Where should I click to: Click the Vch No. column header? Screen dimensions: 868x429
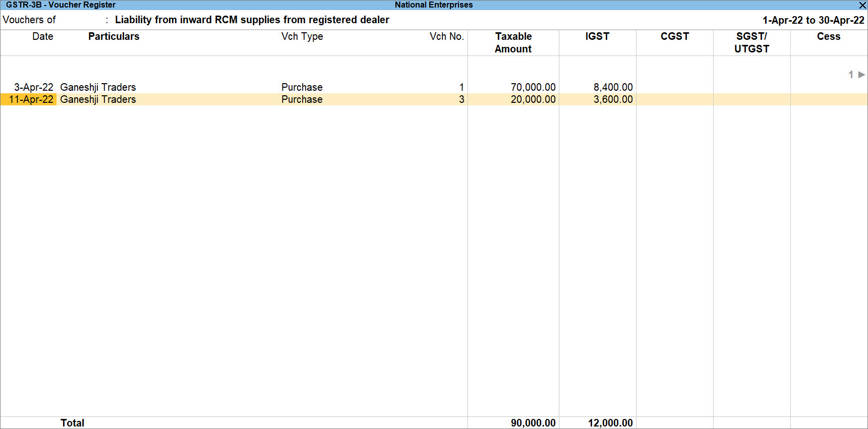coord(446,36)
